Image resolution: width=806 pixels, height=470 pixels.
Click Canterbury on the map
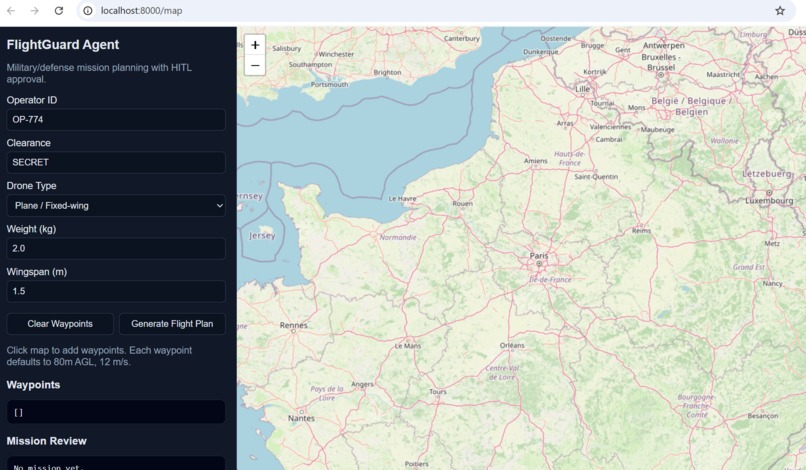point(462,38)
